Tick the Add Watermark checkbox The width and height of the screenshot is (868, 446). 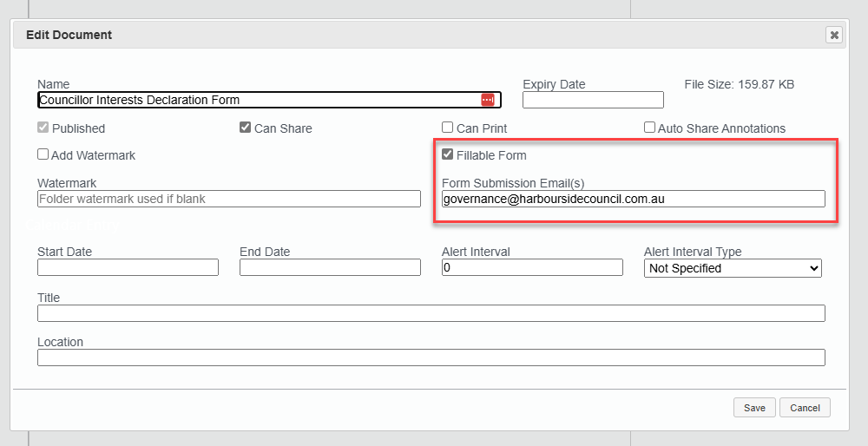[x=43, y=154]
